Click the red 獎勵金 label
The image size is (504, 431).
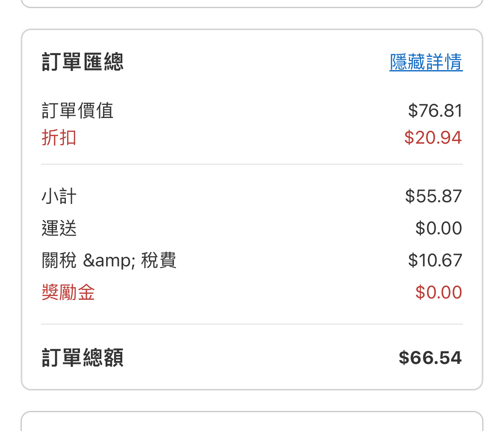click(68, 292)
